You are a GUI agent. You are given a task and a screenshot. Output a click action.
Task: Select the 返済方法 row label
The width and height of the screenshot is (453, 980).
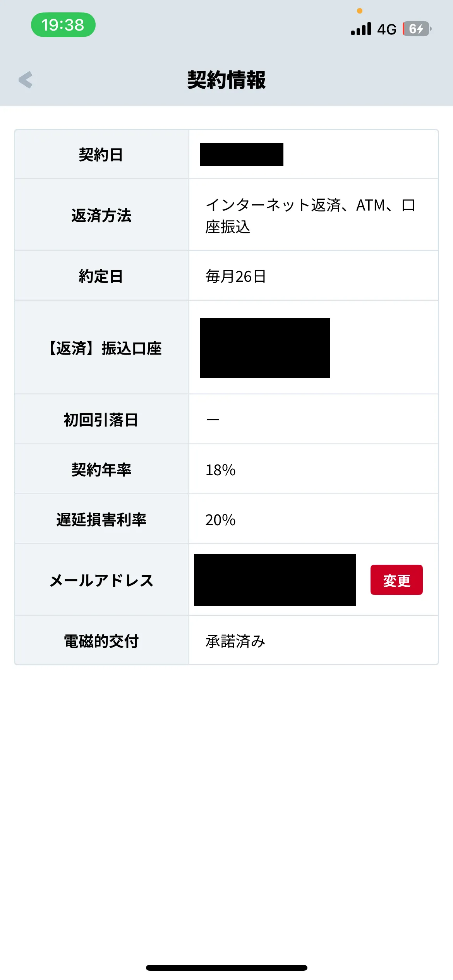[x=101, y=215]
